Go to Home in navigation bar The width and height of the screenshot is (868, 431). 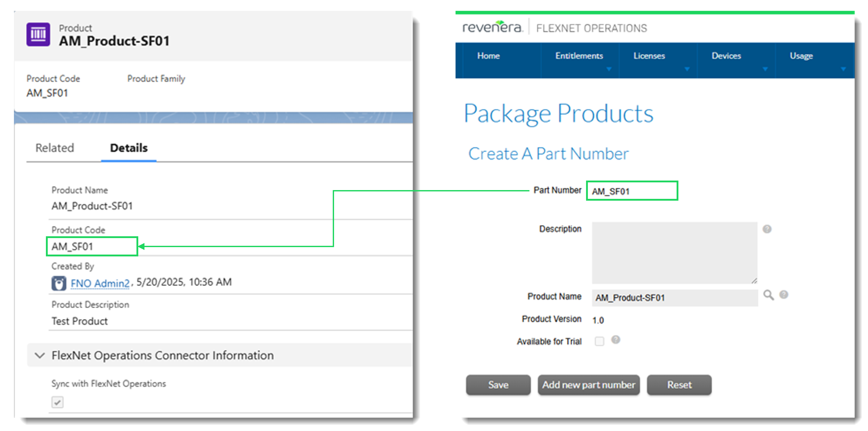coord(488,56)
